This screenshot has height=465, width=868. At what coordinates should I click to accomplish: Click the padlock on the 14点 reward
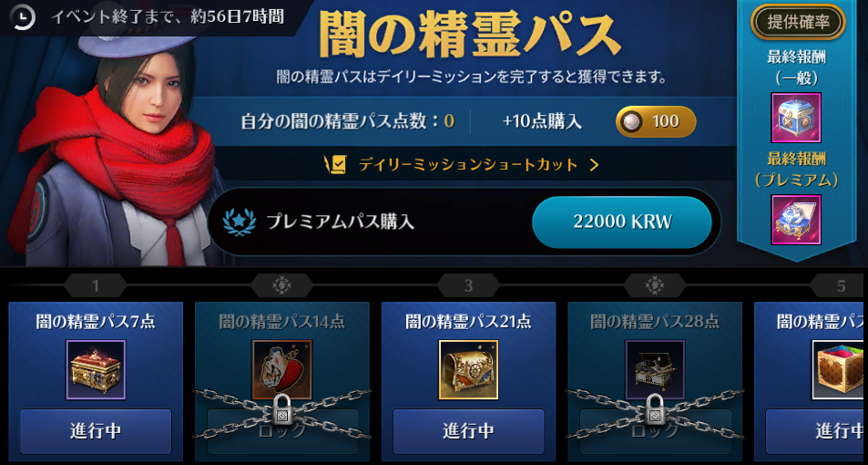(282, 409)
